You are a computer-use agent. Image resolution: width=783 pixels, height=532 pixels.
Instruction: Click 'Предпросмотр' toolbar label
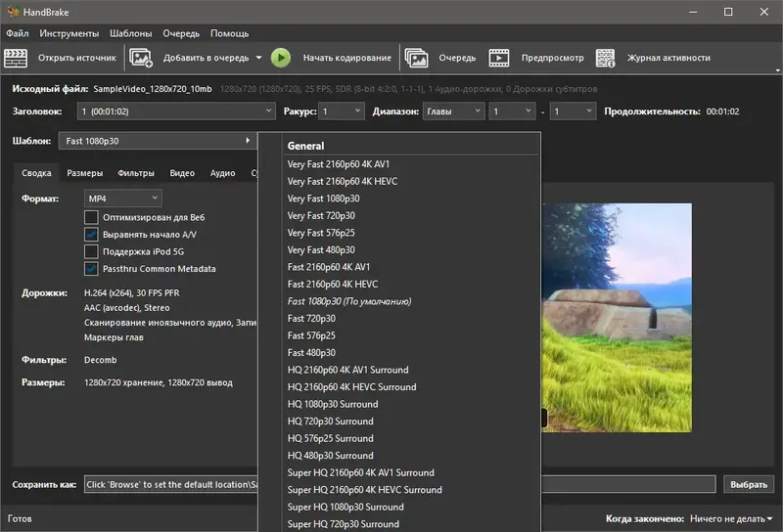point(552,58)
